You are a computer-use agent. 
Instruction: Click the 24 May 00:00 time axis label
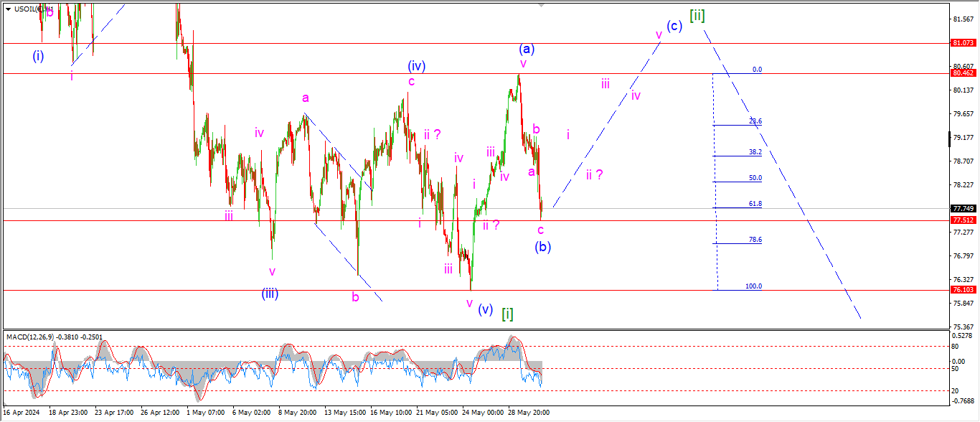[483, 413]
